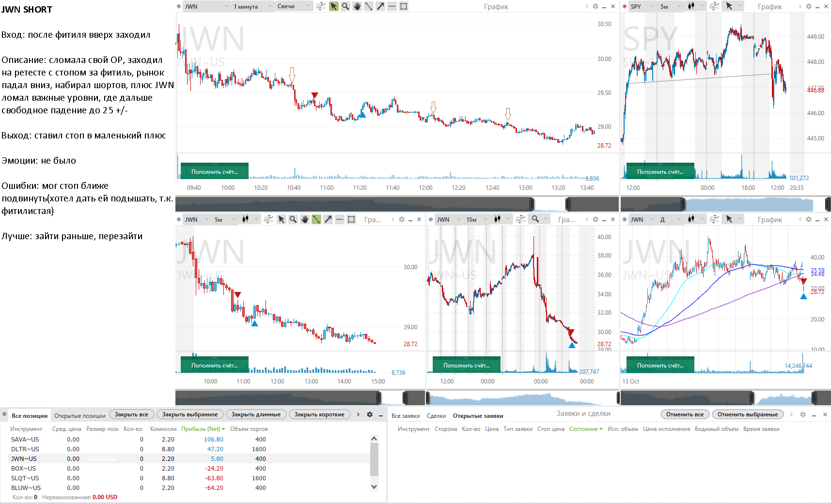Sort orders by 'Состояние' column header
The image size is (831, 504).
[x=585, y=429]
